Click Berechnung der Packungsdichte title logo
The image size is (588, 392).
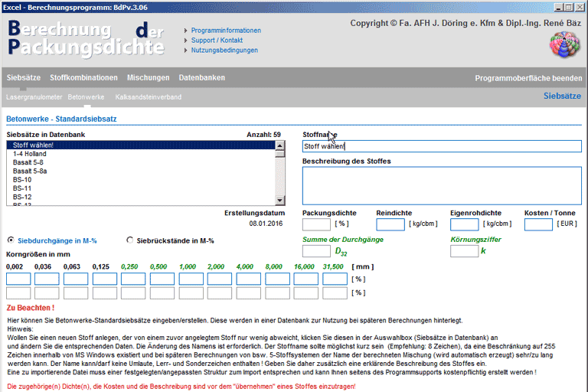[87, 38]
